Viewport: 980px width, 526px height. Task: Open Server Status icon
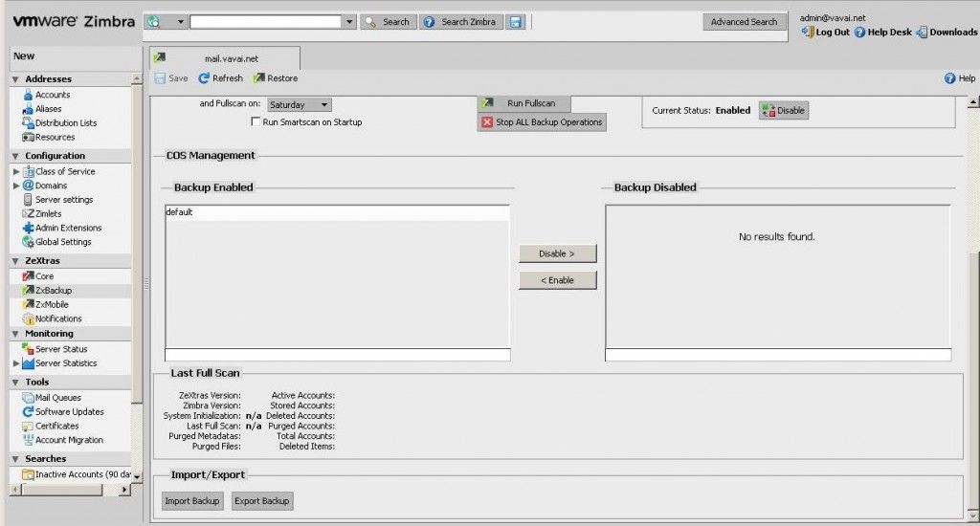pyautogui.click(x=28, y=349)
